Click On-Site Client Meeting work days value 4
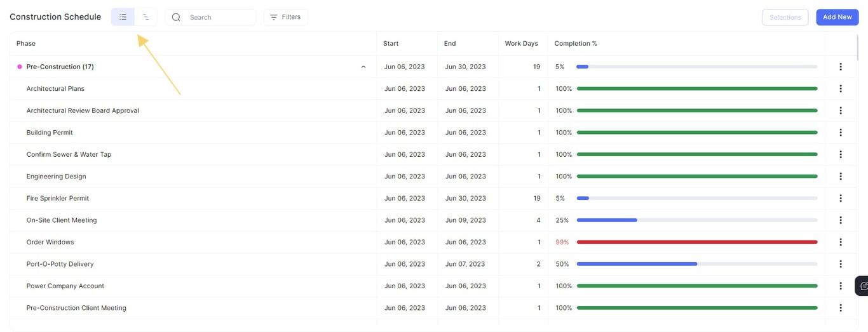 (539, 220)
